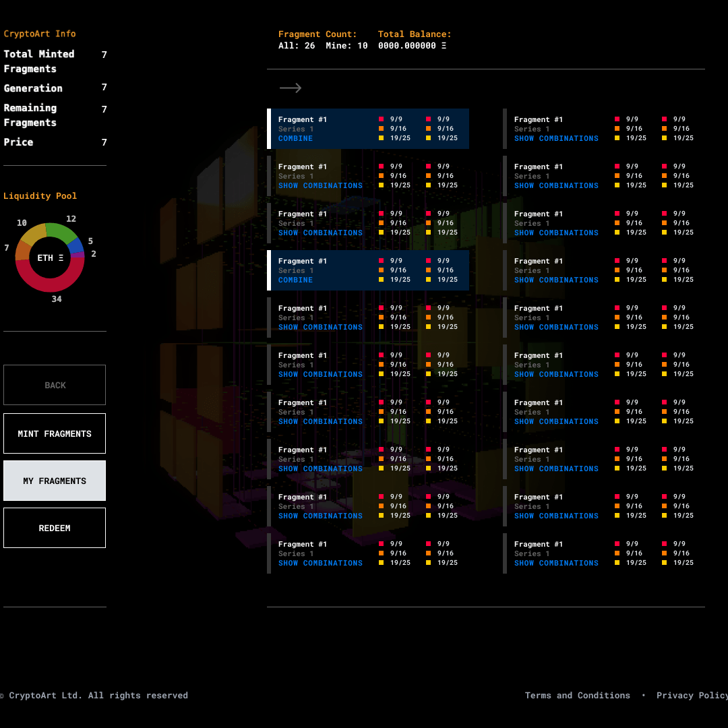Click the small purple donut segment labeled 2
The width and height of the screenshot is (728, 728).
pos(79,255)
